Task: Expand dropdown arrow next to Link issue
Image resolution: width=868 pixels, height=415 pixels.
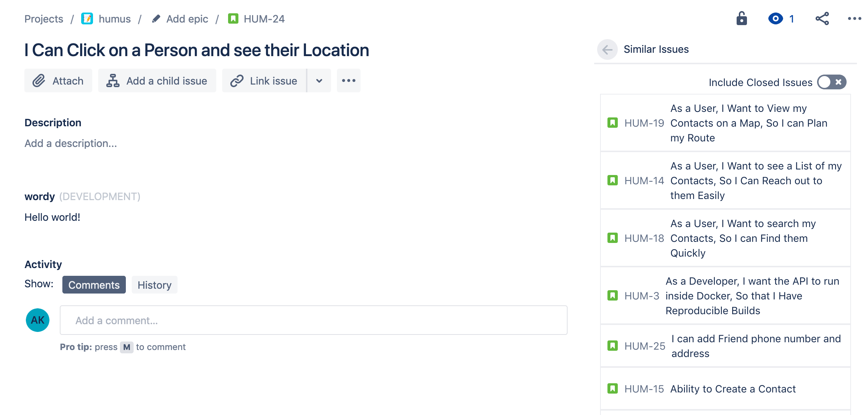Action: coord(319,80)
